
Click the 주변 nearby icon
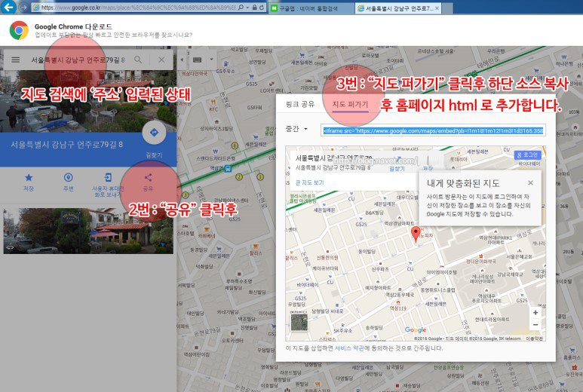point(69,178)
